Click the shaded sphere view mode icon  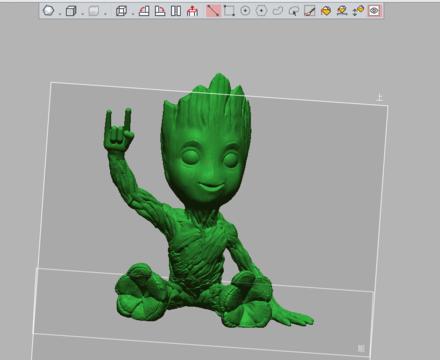coord(49,11)
